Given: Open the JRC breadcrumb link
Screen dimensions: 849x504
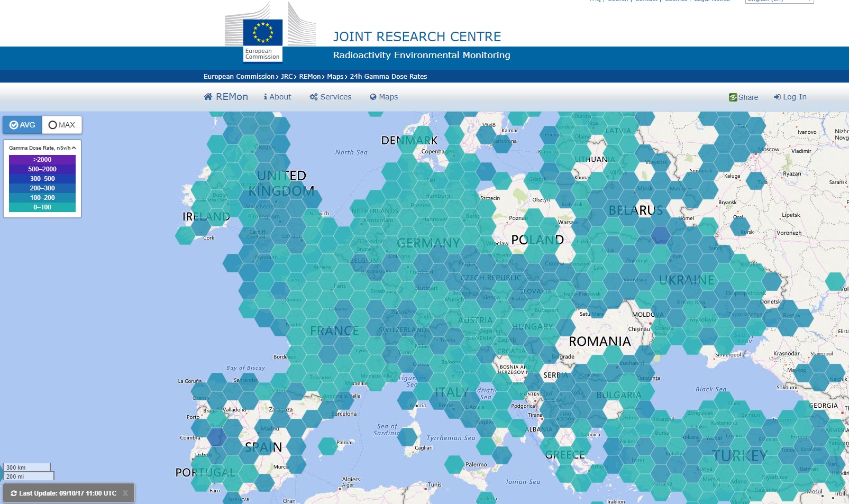Looking at the screenshot, I should 287,77.
